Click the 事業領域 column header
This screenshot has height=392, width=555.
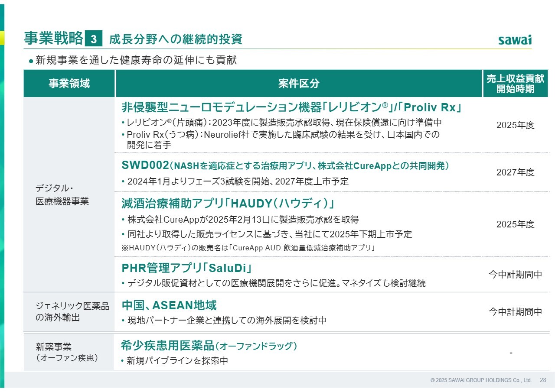tap(69, 84)
